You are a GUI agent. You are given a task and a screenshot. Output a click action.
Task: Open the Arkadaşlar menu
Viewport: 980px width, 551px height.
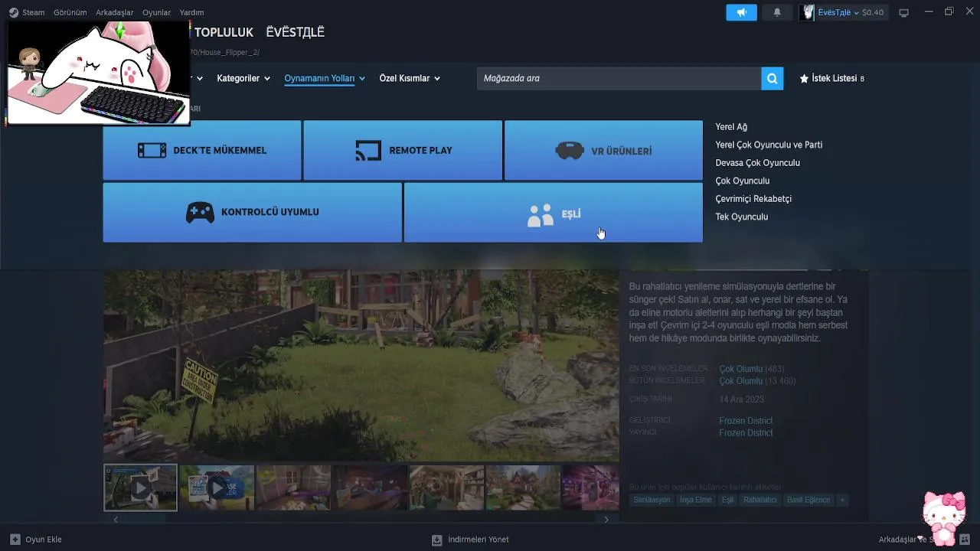coord(115,12)
